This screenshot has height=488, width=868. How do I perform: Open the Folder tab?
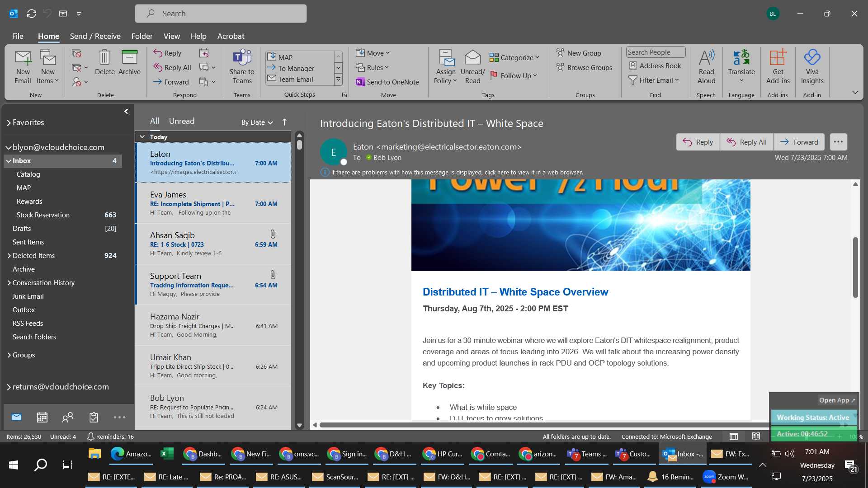click(142, 36)
